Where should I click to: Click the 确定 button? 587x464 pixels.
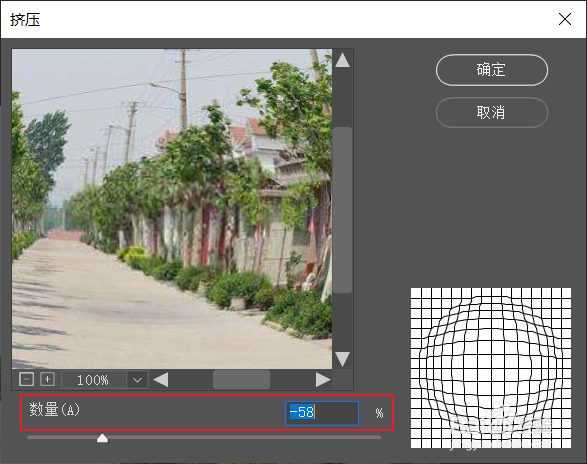pyautogui.click(x=492, y=70)
